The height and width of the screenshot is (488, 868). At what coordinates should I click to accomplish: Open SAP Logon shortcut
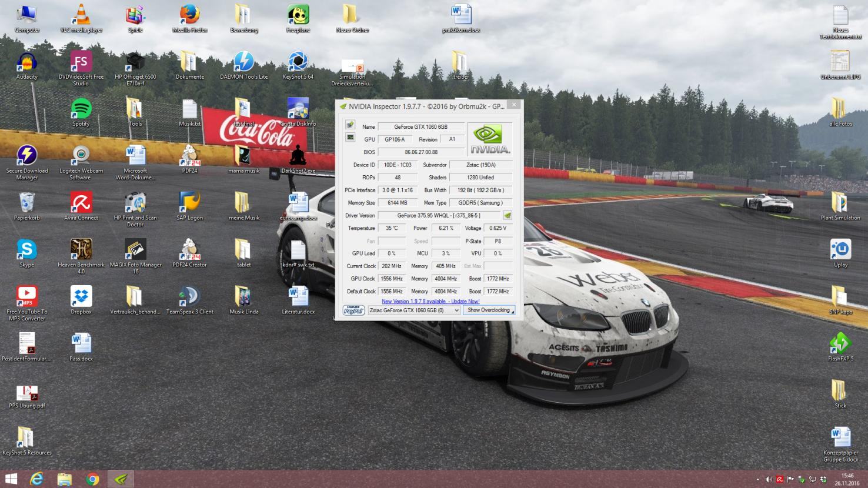click(x=189, y=207)
